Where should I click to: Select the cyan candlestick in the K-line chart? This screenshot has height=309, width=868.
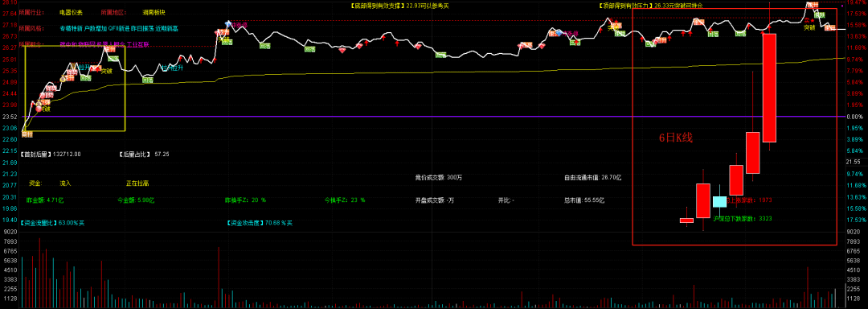[x=719, y=201]
